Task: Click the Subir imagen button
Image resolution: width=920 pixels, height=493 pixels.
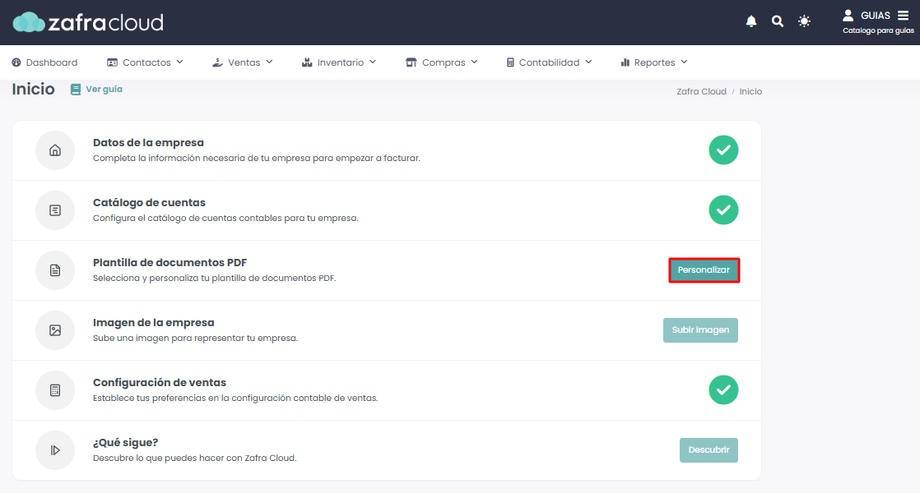Action: click(701, 330)
